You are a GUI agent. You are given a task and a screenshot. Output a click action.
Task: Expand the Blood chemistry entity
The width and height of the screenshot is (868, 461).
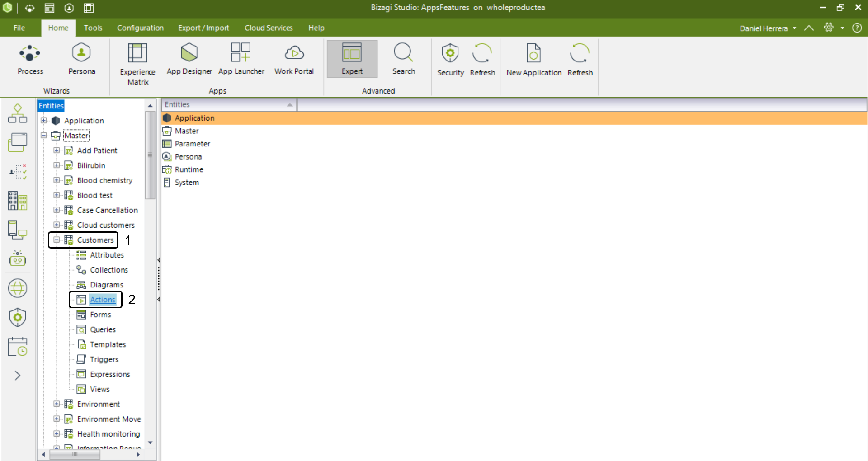(57, 180)
